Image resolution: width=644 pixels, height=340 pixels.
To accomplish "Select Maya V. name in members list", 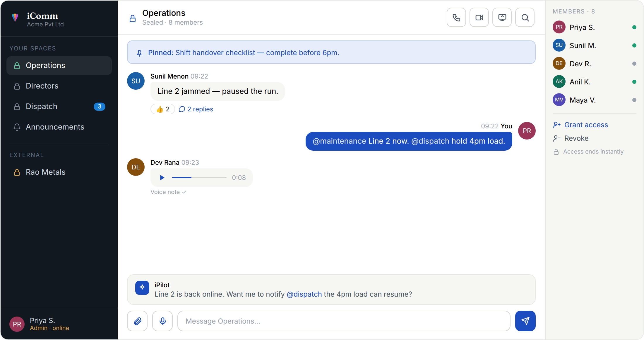I will coord(583,100).
